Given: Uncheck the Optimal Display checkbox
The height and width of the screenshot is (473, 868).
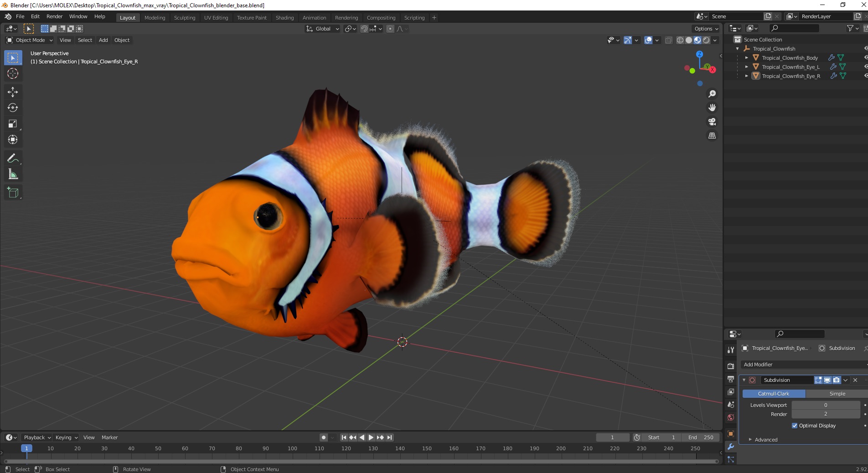Looking at the screenshot, I should point(795,426).
